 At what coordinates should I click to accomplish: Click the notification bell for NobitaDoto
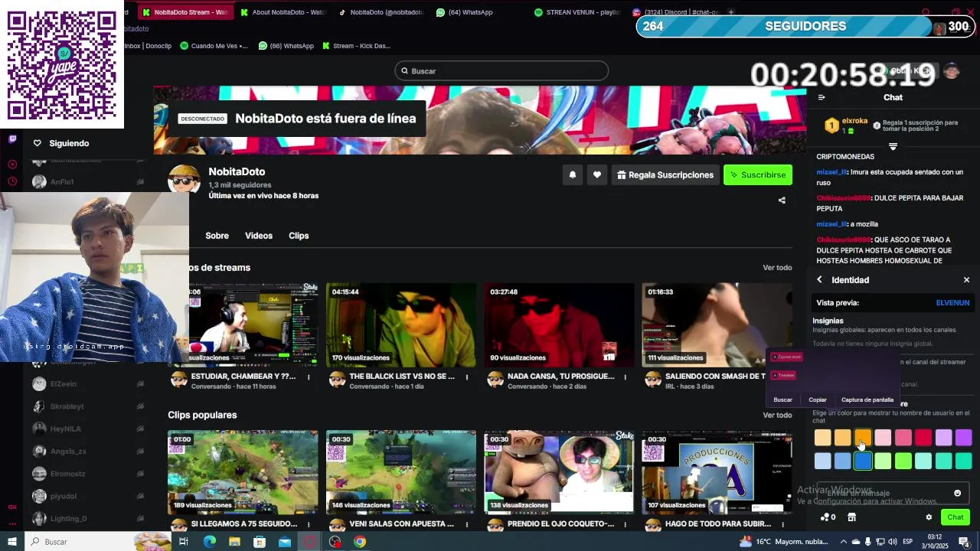pyautogui.click(x=572, y=175)
